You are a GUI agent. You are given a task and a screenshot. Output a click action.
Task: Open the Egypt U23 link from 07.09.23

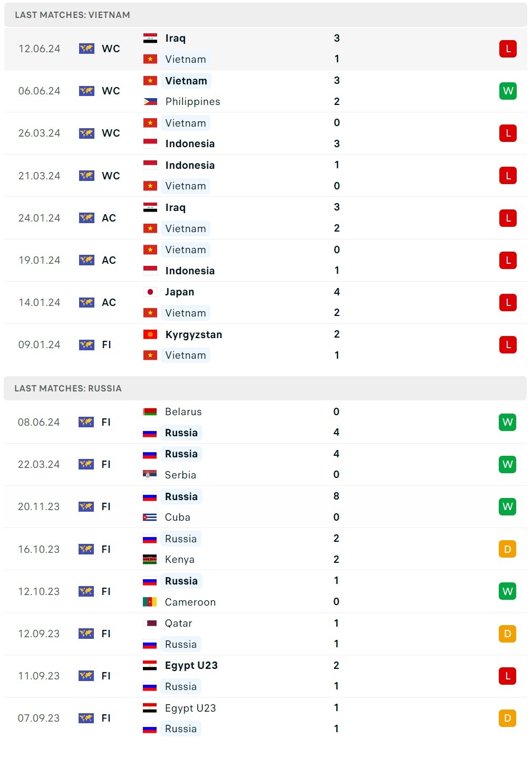tap(190, 708)
